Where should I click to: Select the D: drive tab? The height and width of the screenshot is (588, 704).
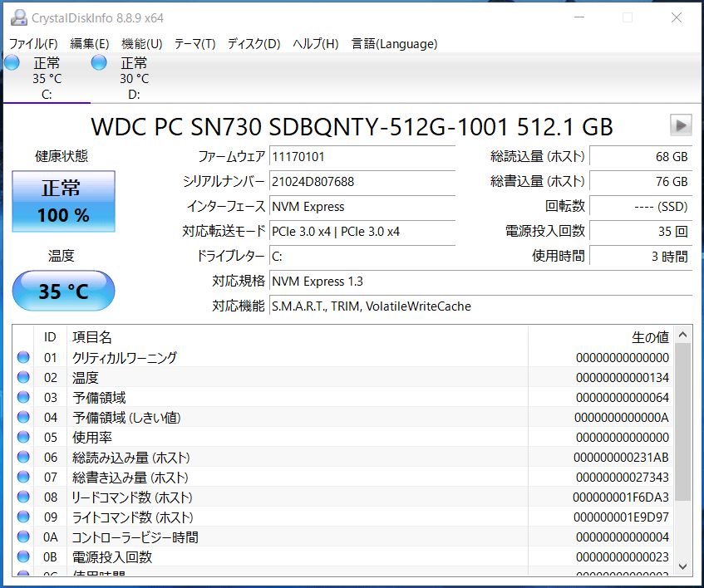(x=134, y=78)
